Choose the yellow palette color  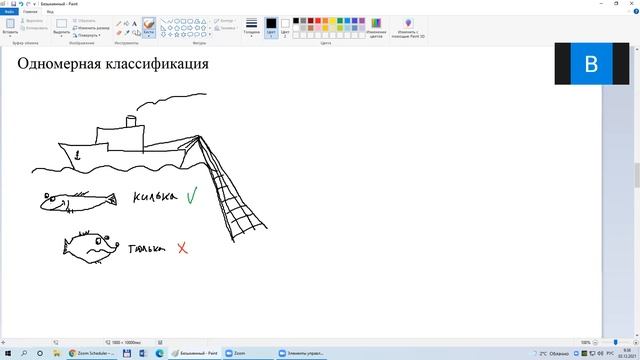(x=333, y=20)
